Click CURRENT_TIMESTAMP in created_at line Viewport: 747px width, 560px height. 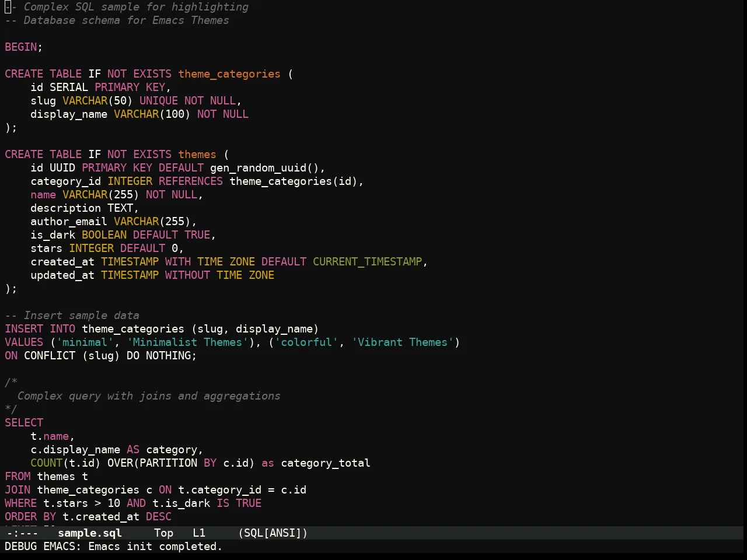pos(367,262)
